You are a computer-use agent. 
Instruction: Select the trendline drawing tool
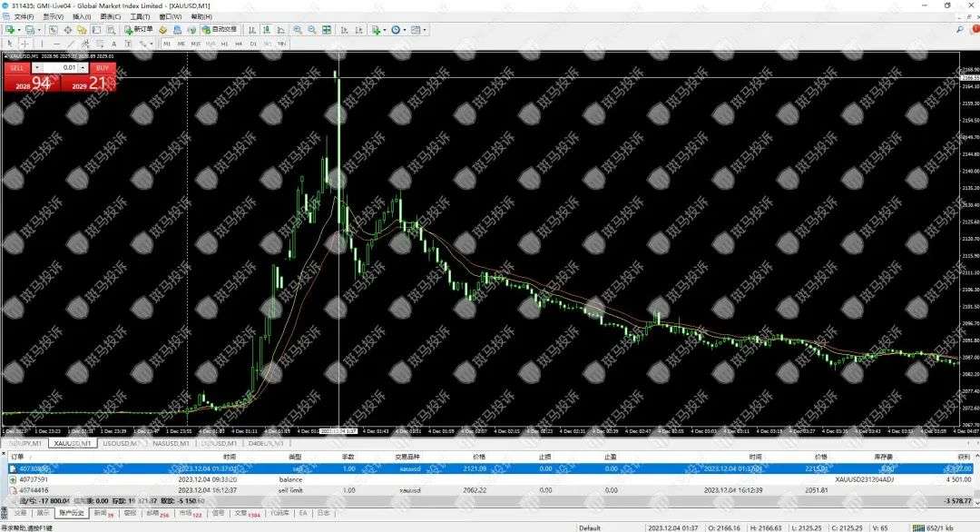click(72, 44)
